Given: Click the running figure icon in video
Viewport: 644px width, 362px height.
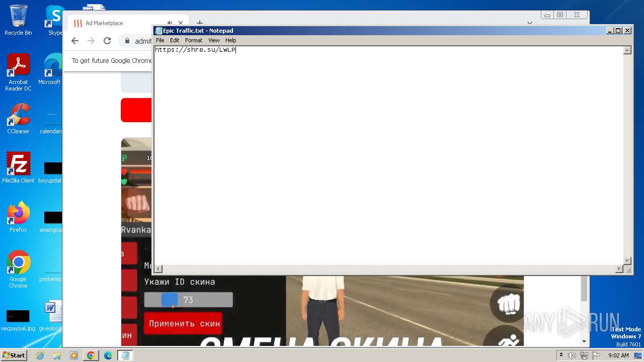Looking at the screenshot, I should coord(508,339).
